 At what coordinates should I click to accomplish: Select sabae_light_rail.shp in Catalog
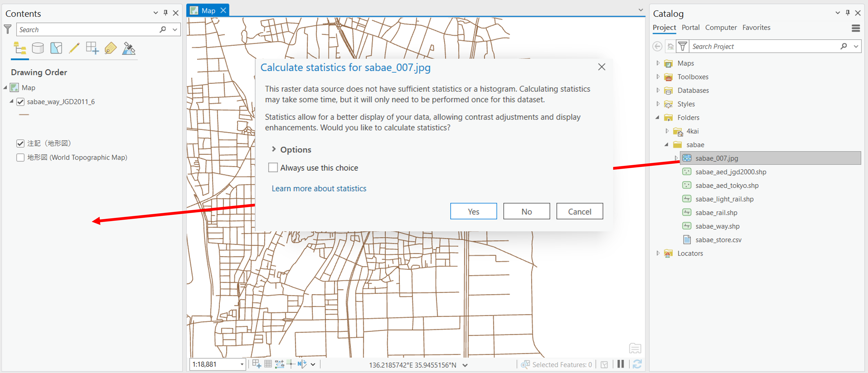coord(724,199)
